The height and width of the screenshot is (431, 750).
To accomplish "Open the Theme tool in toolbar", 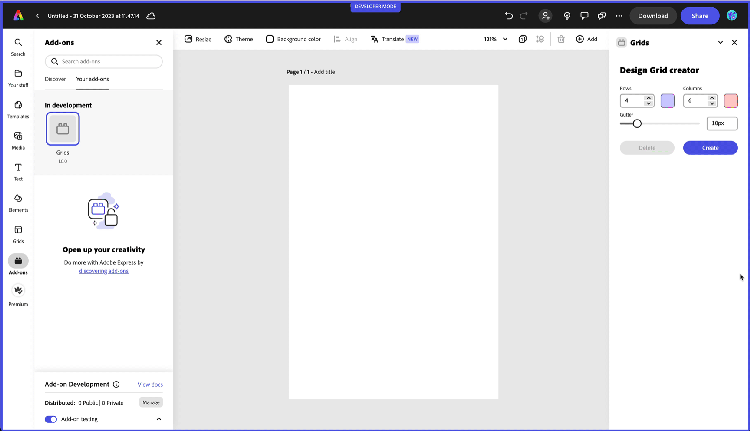I will coord(238,39).
